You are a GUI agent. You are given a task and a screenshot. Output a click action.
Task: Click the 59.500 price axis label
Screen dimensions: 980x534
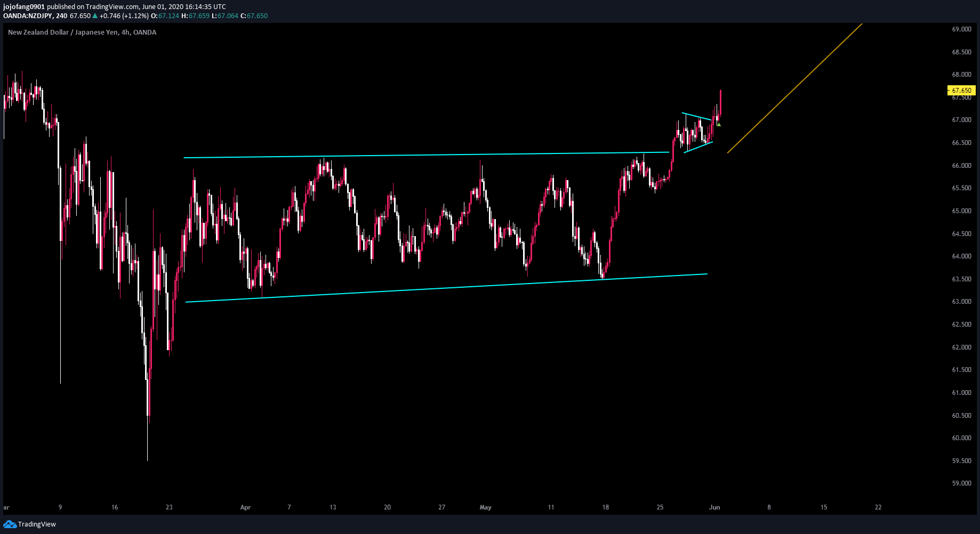pyautogui.click(x=961, y=461)
